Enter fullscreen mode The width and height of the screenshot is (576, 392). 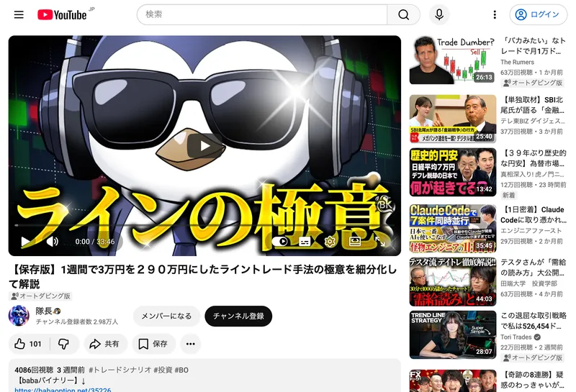click(x=380, y=242)
